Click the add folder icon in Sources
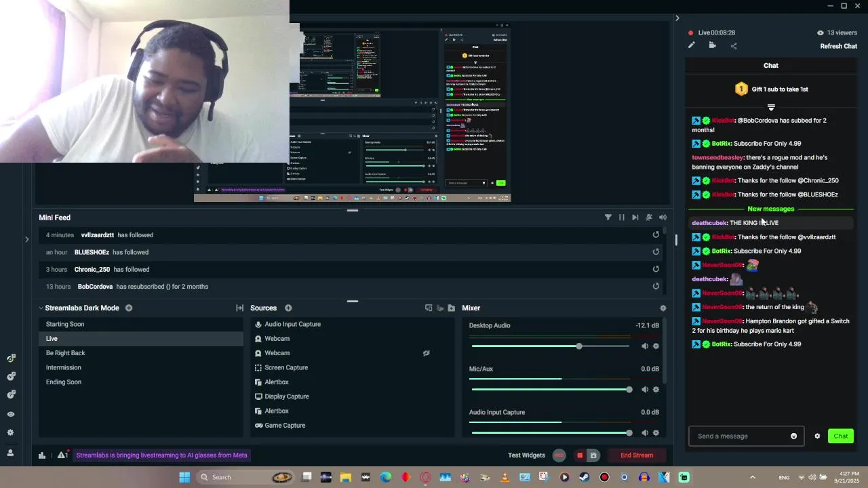The height and width of the screenshot is (488, 868). coord(452,308)
